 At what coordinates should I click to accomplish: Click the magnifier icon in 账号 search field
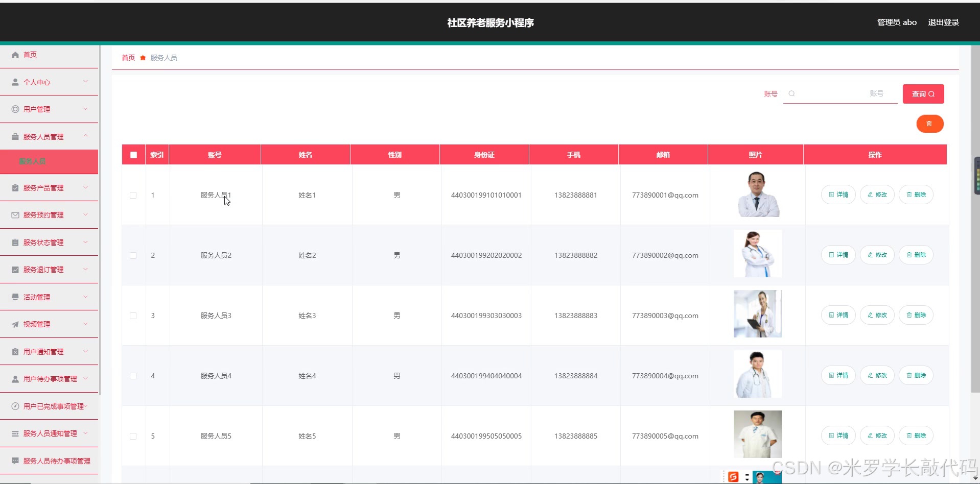click(x=791, y=93)
